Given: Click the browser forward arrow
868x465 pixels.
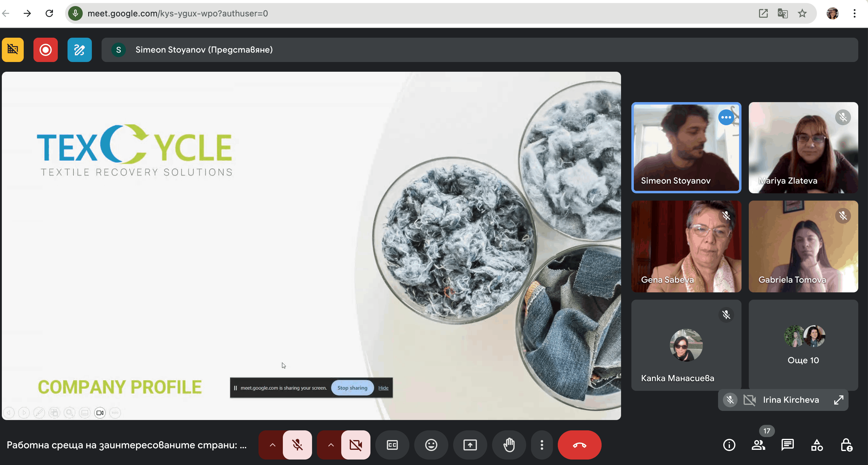Looking at the screenshot, I should coord(27,13).
